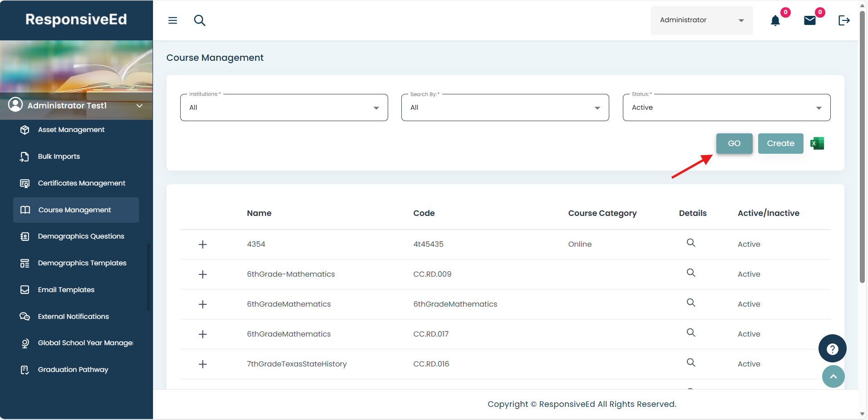Click the logout icon
This screenshot has width=868, height=420.
tap(844, 20)
